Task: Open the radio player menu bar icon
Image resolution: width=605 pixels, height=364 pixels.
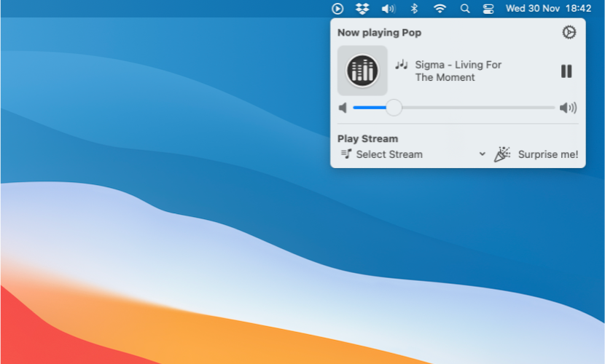Action: [x=337, y=9]
